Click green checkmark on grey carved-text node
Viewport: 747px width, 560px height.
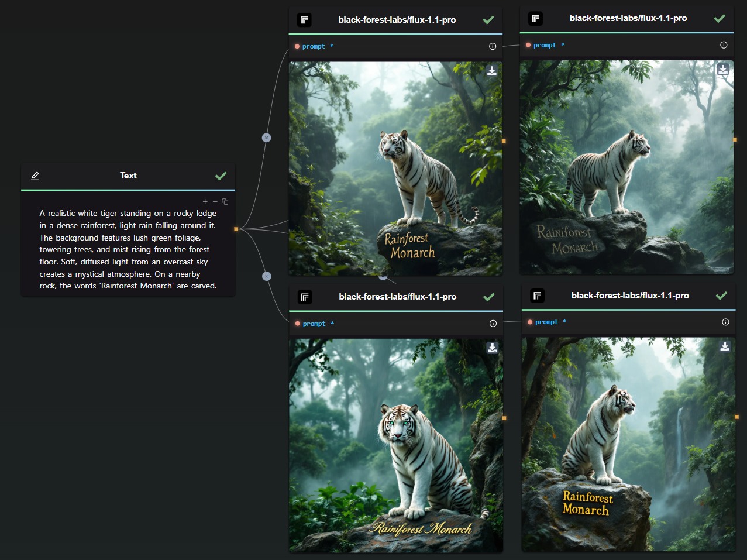[720, 19]
